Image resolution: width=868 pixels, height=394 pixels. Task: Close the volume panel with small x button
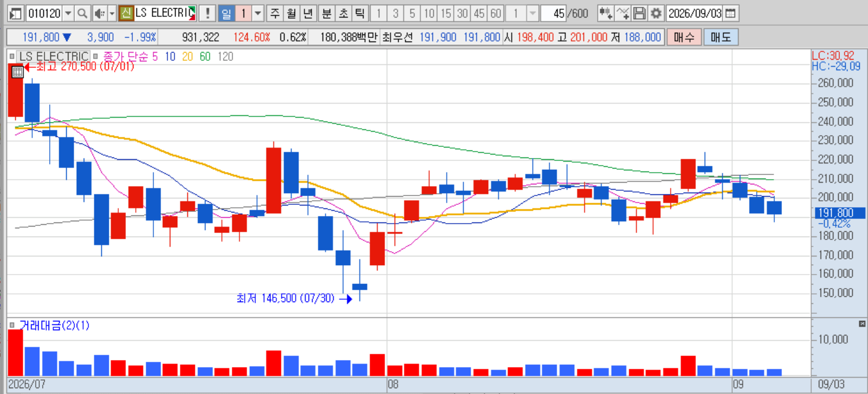tap(862, 324)
